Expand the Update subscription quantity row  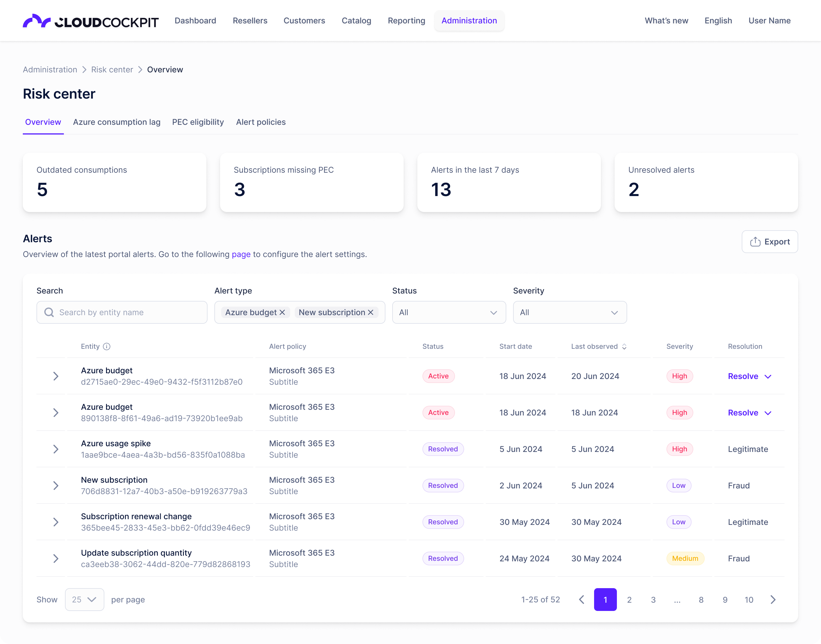point(56,559)
